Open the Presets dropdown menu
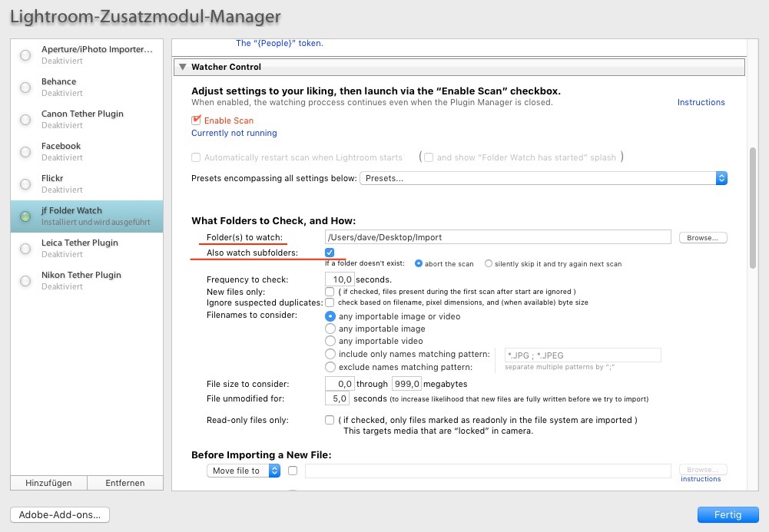This screenshot has height=532, width=769. 543,178
